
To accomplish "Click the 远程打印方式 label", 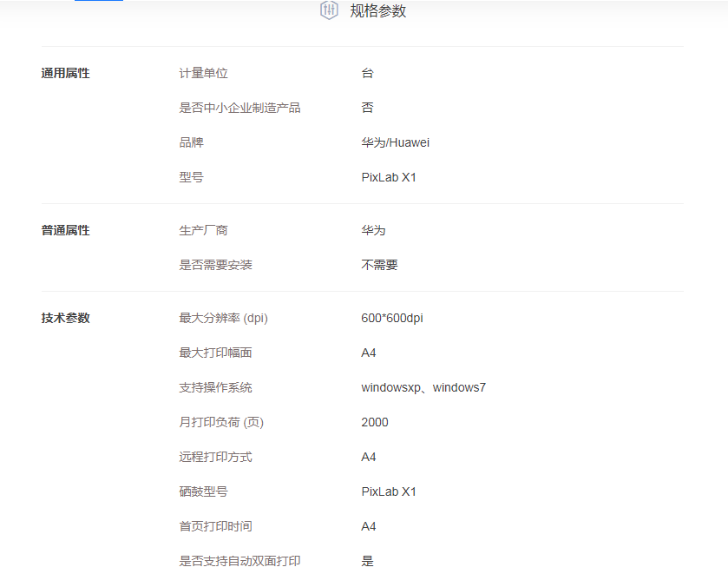I will 215,457.
